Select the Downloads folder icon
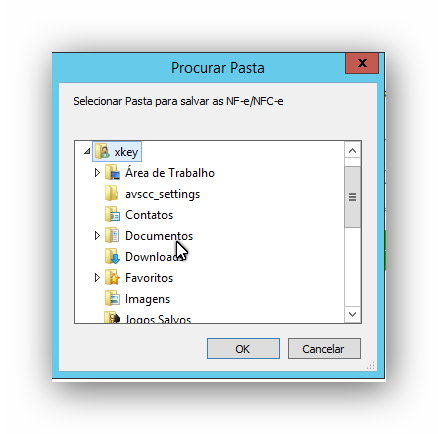The height and width of the screenshot is (434, 438). click(112, 257)
